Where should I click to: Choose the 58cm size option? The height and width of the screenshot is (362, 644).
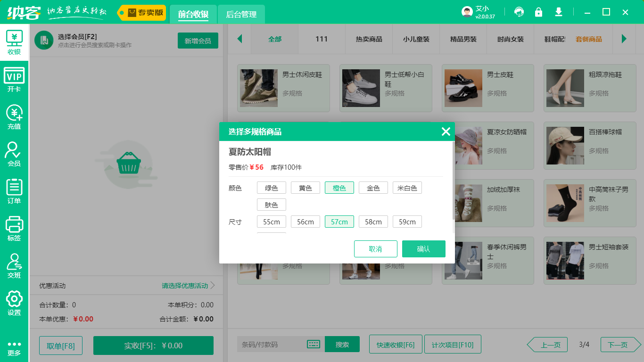click(373, 221)
